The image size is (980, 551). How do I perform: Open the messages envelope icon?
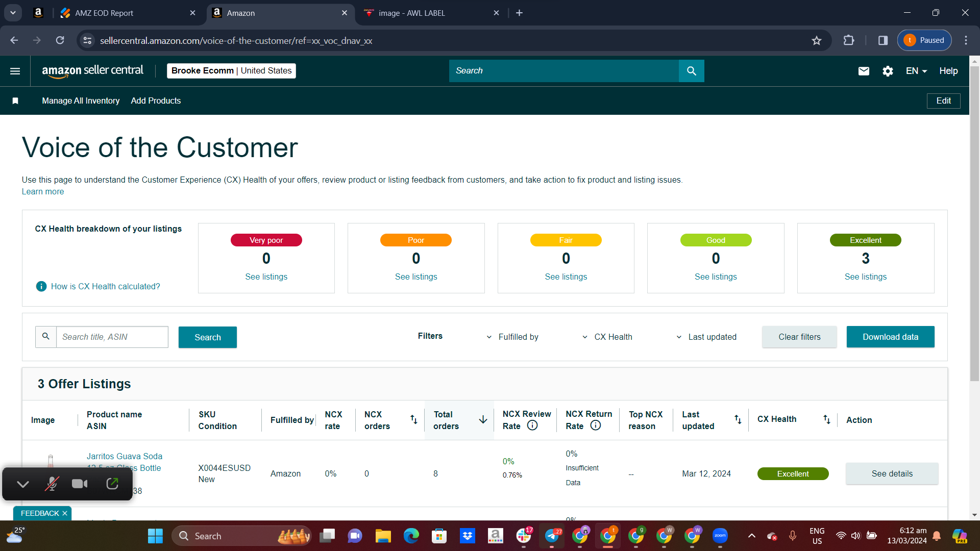point(864,71)
